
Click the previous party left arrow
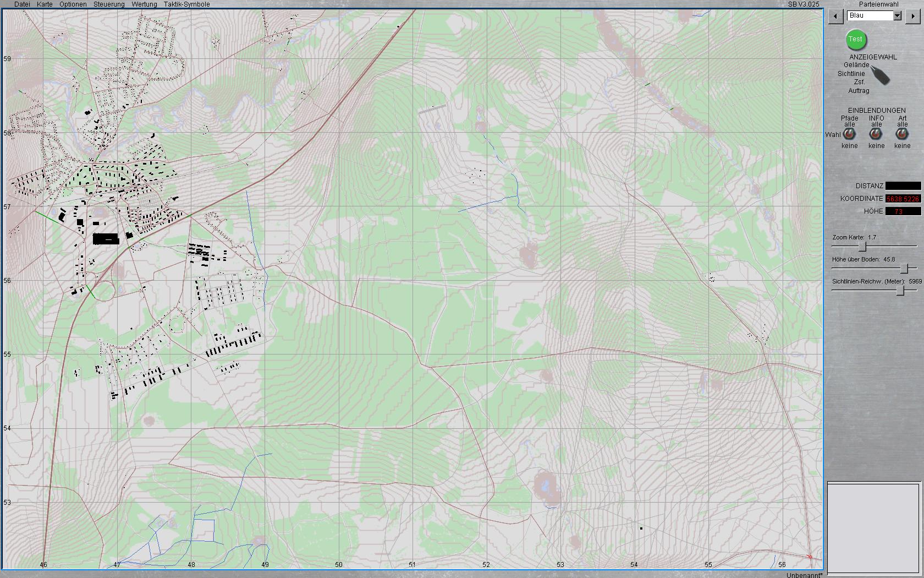(x=835, y=17)
